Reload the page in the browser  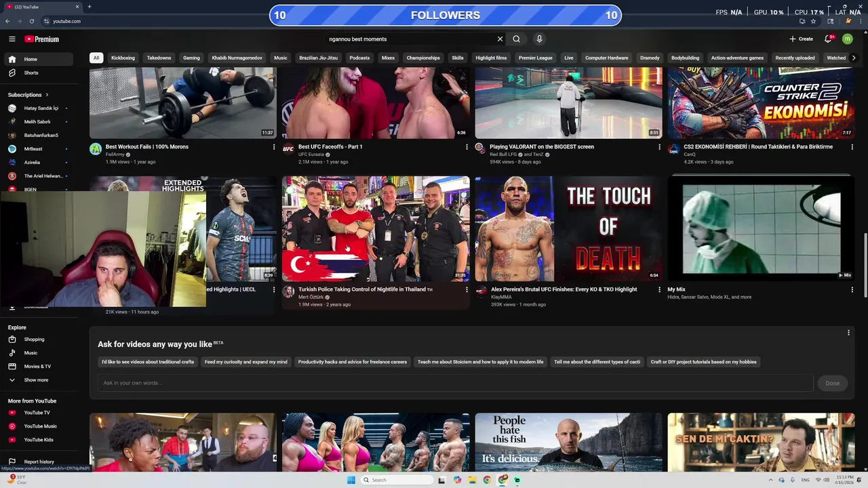click(x=31, y=21)
